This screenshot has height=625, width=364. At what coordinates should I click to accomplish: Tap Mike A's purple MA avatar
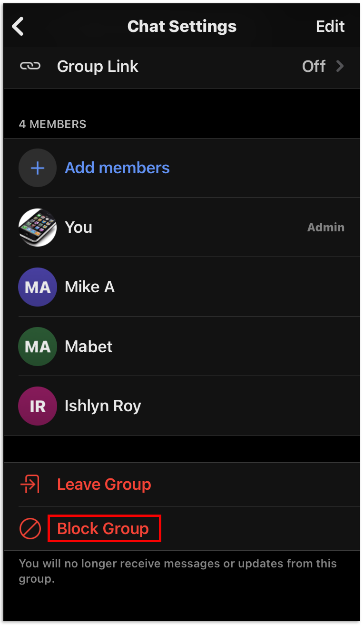point(38,287)
